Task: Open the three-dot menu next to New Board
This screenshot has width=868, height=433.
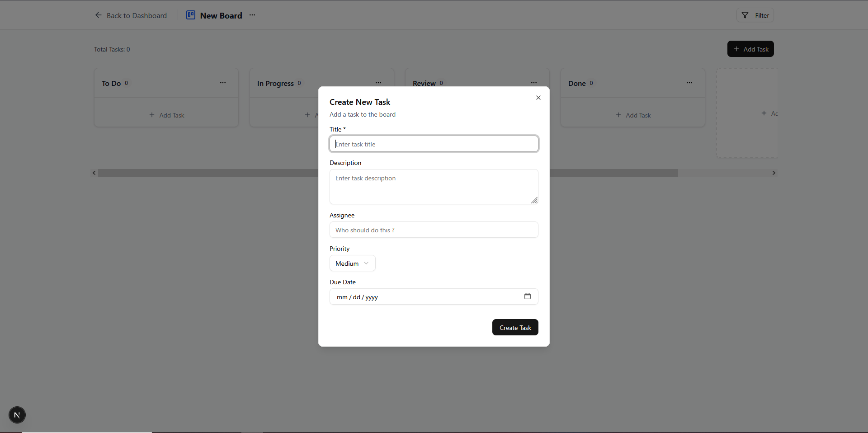Action: (x=252, y=15)
